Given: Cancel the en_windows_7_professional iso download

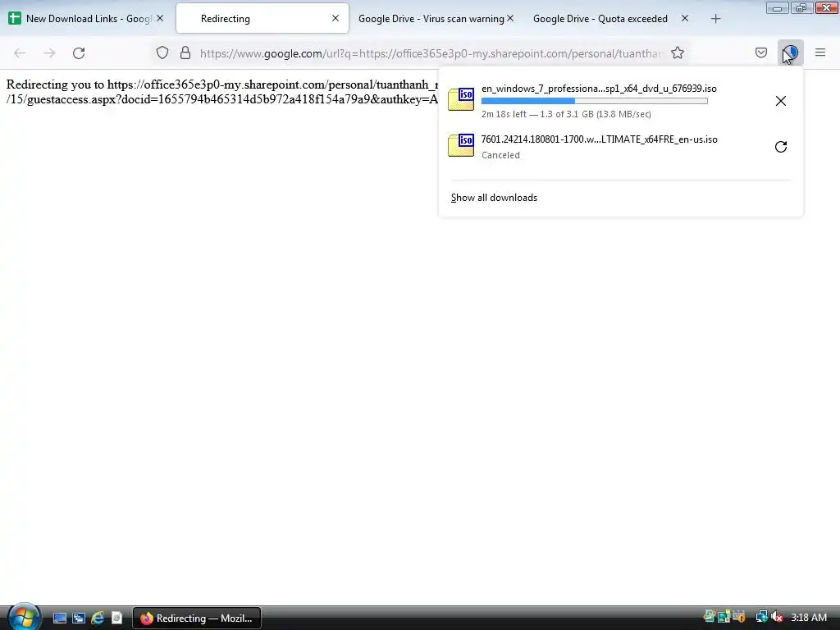Looking at the screenshot, I should [x=781, y=101].
